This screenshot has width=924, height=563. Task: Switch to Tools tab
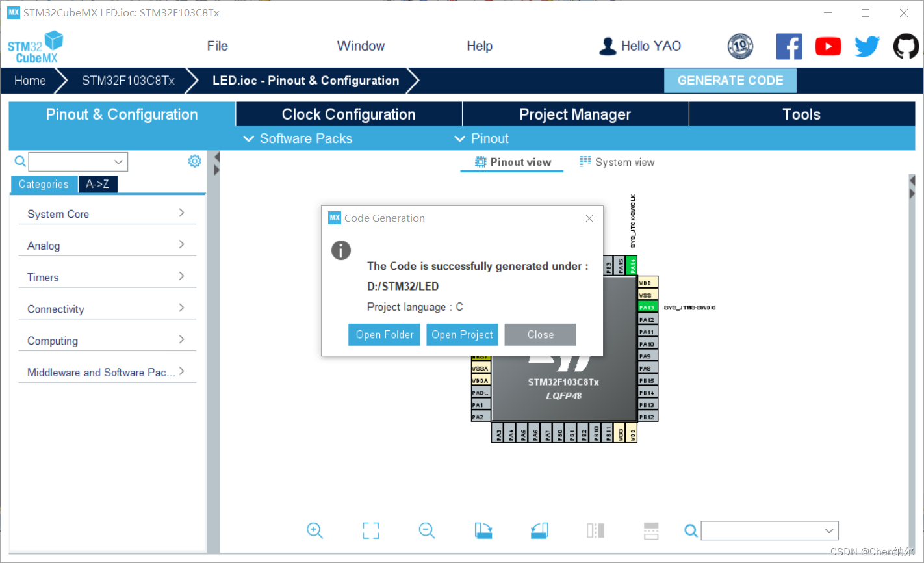tap(802, 114)
